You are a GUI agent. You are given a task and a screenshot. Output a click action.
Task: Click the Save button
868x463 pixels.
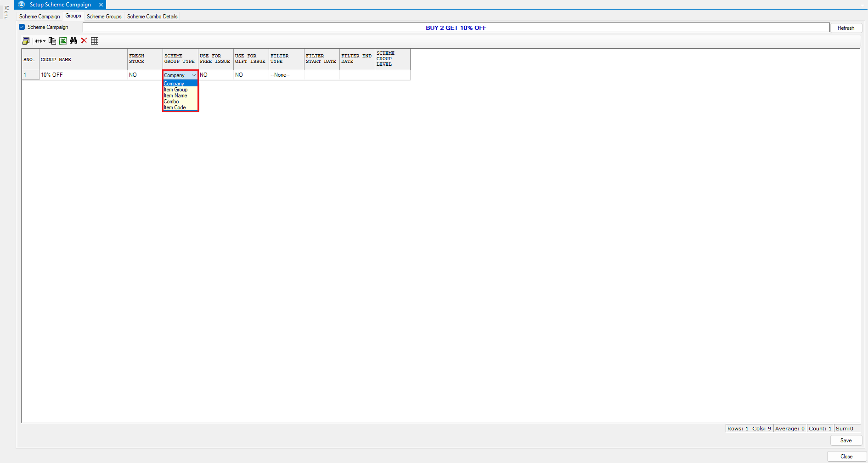point(845,440)
